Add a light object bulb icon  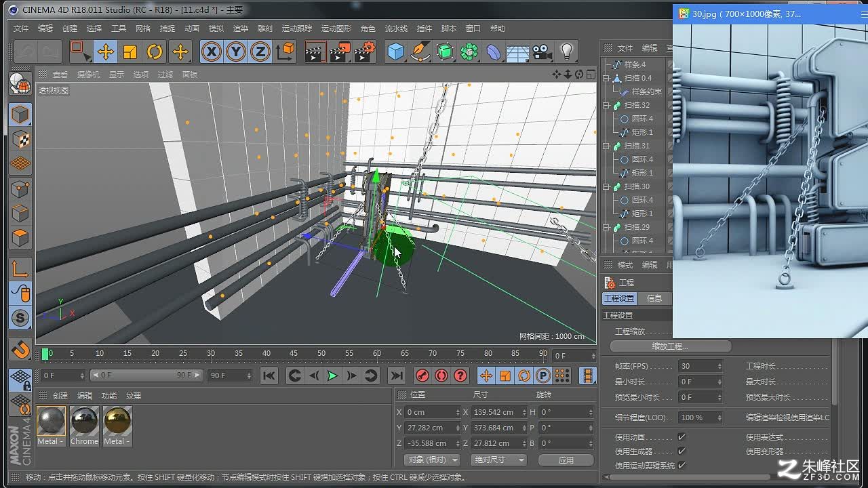point(567,52)
